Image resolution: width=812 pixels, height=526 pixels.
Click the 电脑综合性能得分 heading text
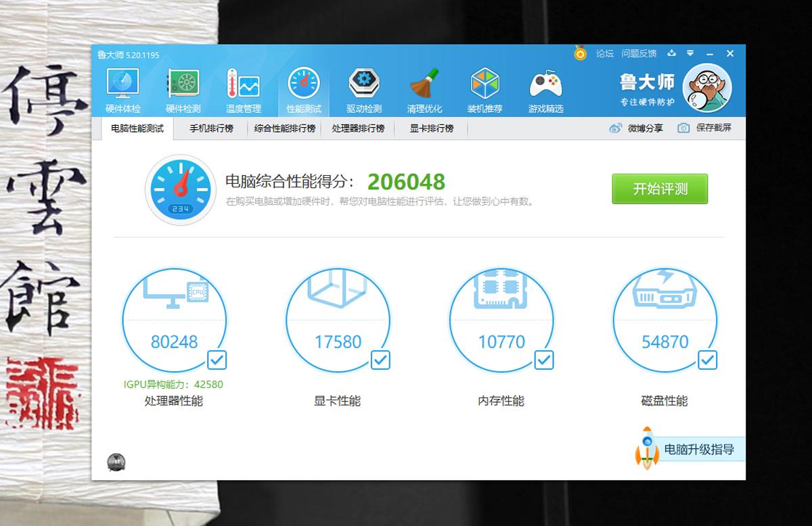click(x=290, y=182)
